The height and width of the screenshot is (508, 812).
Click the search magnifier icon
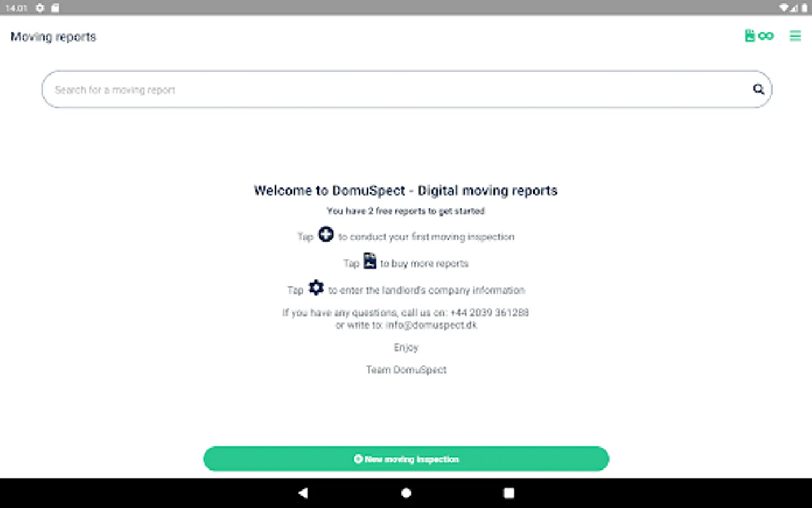coord(758,89)
